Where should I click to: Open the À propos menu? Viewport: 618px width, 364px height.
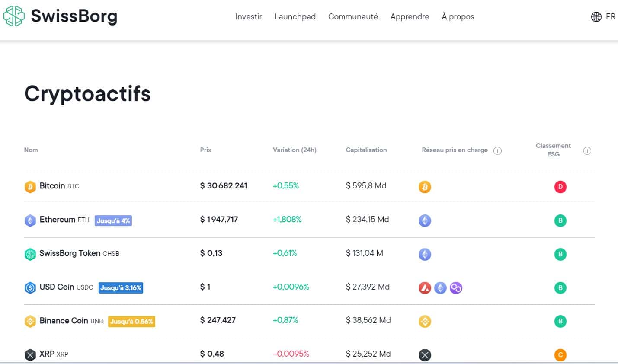pos(458,16)
